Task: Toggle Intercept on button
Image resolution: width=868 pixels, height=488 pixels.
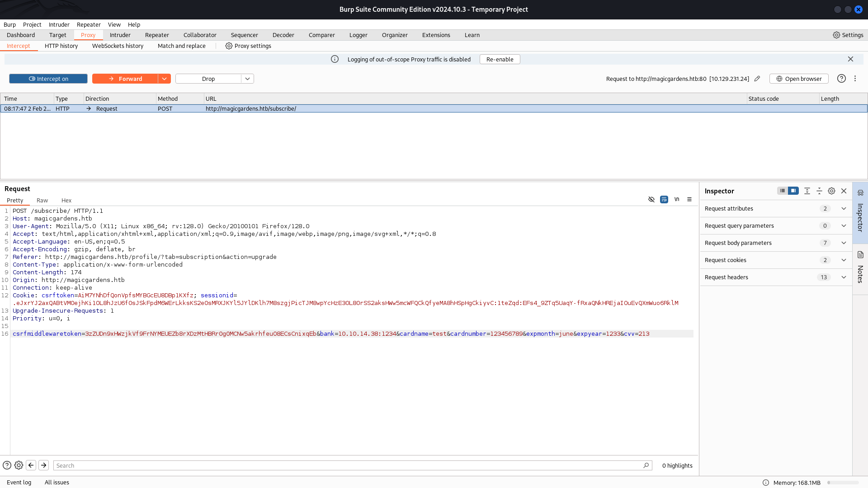Action: point(48,79)
